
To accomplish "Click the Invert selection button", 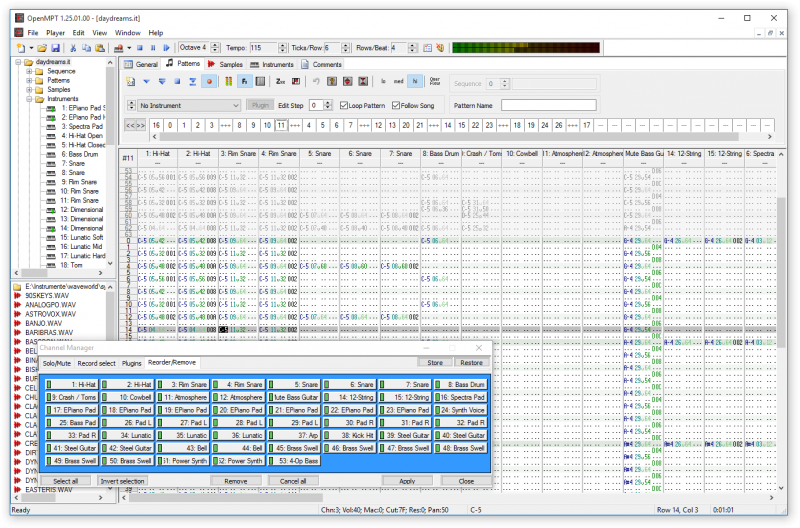I will (121, 481).
